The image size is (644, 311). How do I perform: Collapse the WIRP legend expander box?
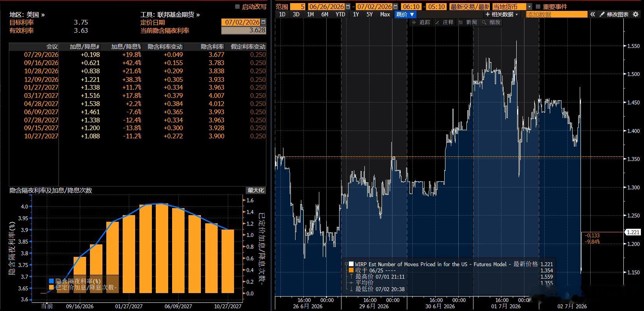[x=346, y=264]
